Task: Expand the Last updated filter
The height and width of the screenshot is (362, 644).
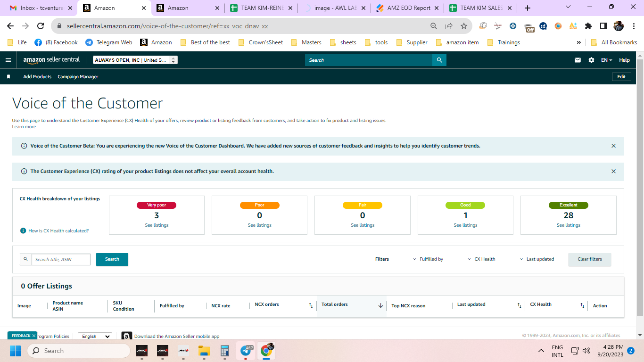Action: 537,259
